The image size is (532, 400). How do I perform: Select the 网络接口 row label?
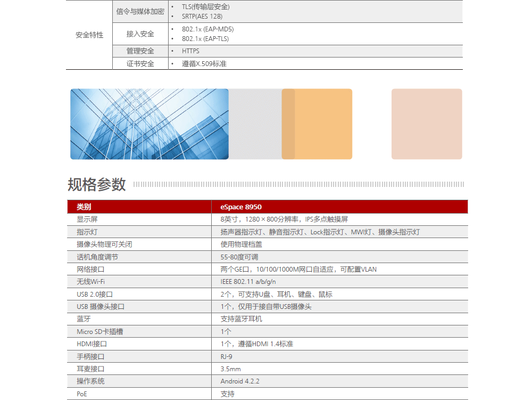(90, 270)
